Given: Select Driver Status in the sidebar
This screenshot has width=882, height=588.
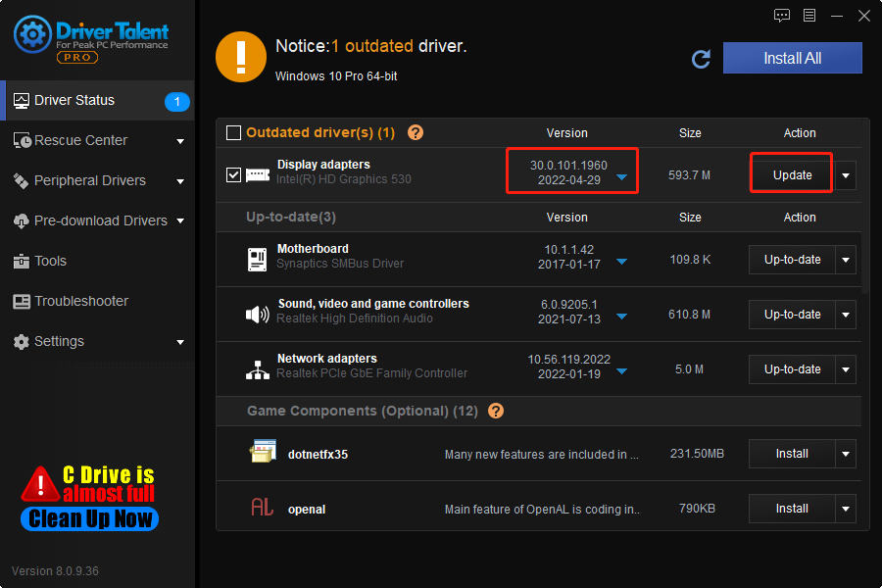Looking at the screenshot, I should [97, 101].
